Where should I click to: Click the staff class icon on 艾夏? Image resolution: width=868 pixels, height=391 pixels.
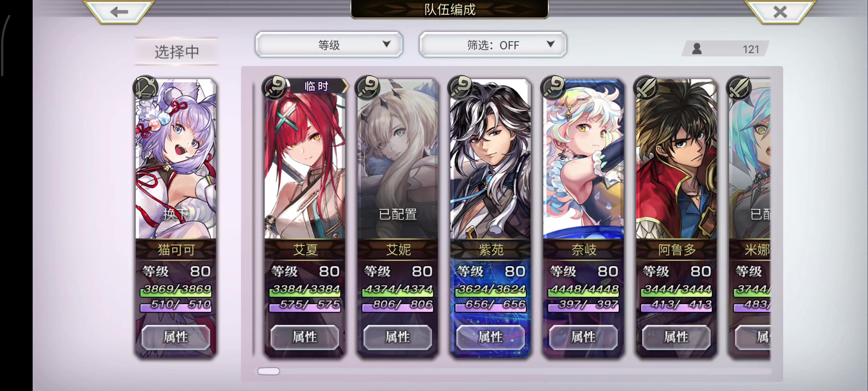coord(275,88)
